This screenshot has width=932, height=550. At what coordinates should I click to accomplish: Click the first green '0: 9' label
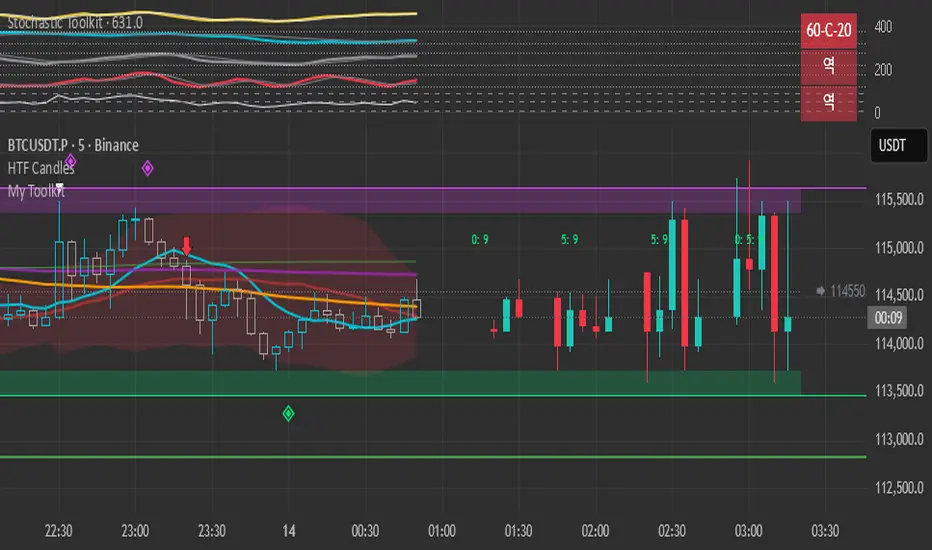pos(480,240)
